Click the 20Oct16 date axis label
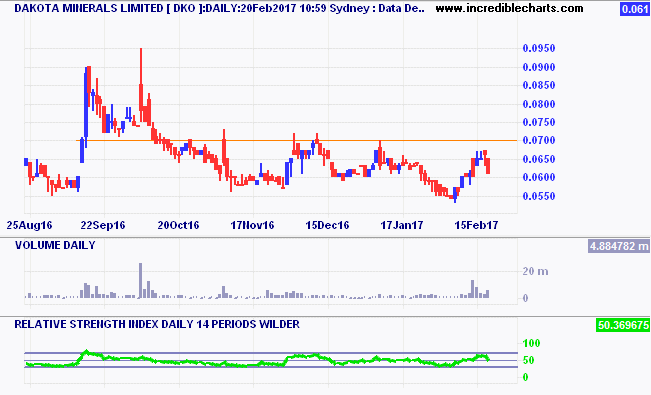The height and width of the screenshot is (395, 651). point(179,225)
